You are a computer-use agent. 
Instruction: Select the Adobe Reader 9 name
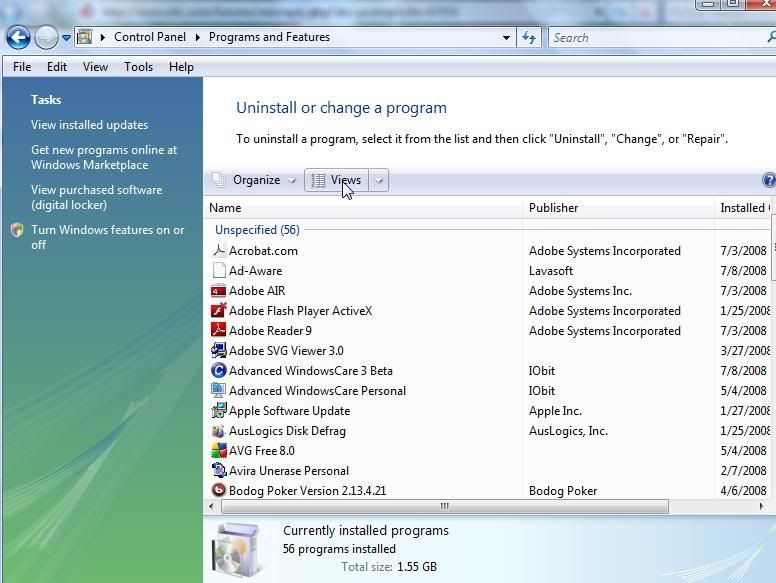click(x=270, y=331)
